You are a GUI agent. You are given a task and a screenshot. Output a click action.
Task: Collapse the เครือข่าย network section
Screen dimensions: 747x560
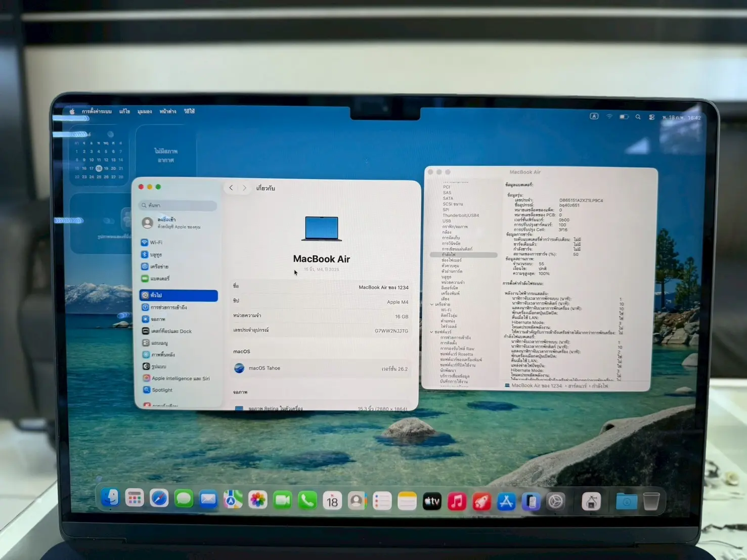(x=433, y=304)
